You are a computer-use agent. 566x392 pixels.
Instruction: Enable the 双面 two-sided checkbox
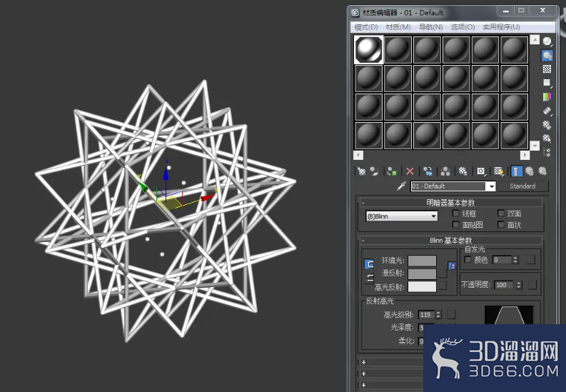[500, 213]
